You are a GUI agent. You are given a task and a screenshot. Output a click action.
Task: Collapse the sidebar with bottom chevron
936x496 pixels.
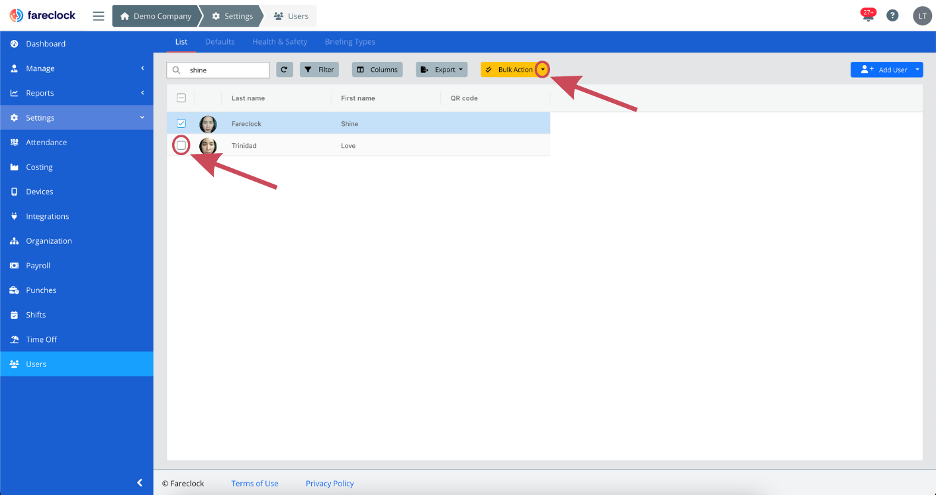tap(140, 482)
